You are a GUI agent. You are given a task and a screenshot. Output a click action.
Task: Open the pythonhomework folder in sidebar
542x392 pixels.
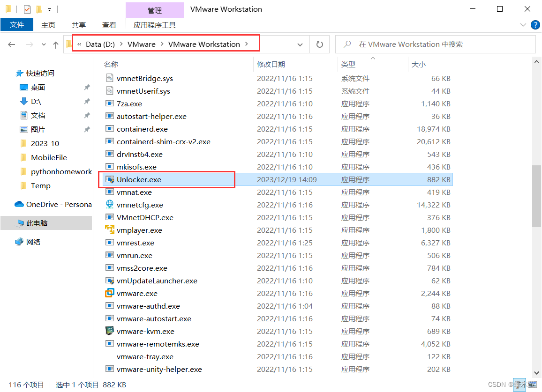point(61,172)
